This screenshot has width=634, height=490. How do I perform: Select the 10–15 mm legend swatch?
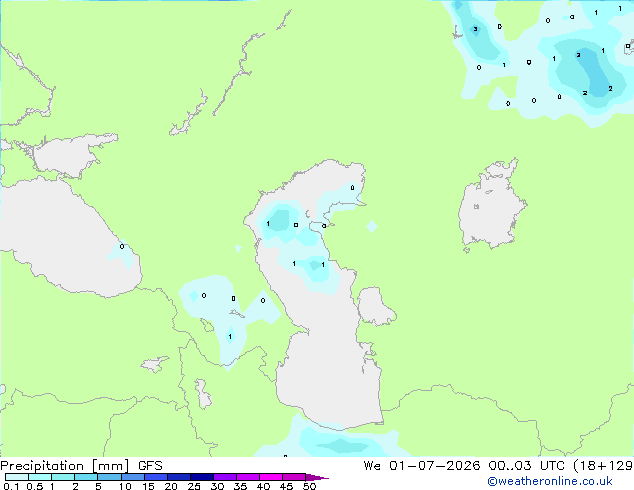click(133, 477)
